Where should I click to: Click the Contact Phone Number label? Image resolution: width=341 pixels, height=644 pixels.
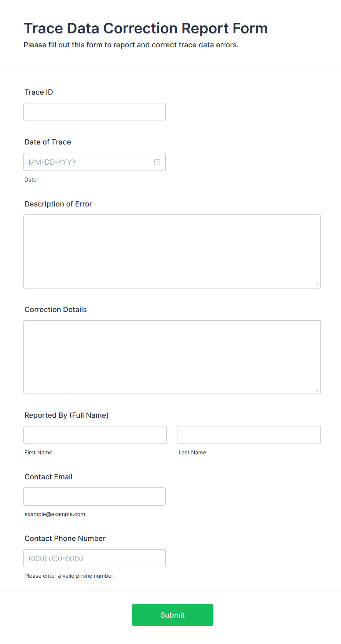[x=65, y=538]
